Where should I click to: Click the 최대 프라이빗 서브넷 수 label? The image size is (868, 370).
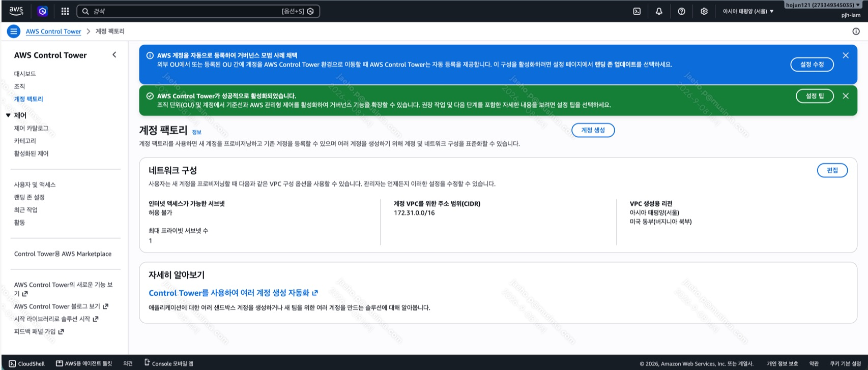coord(178,231)
